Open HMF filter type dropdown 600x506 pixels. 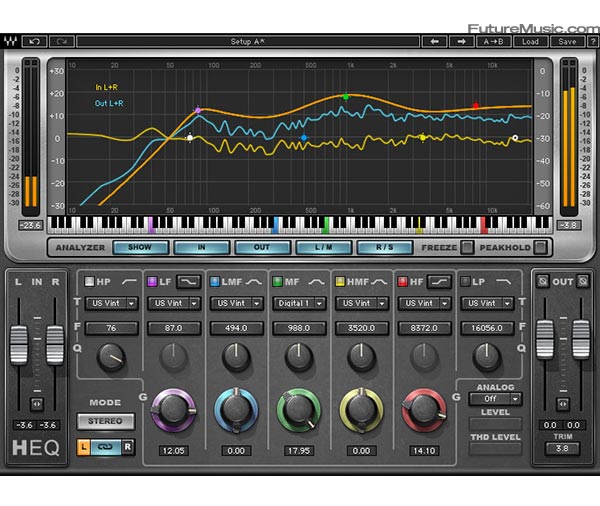(362, 303)
